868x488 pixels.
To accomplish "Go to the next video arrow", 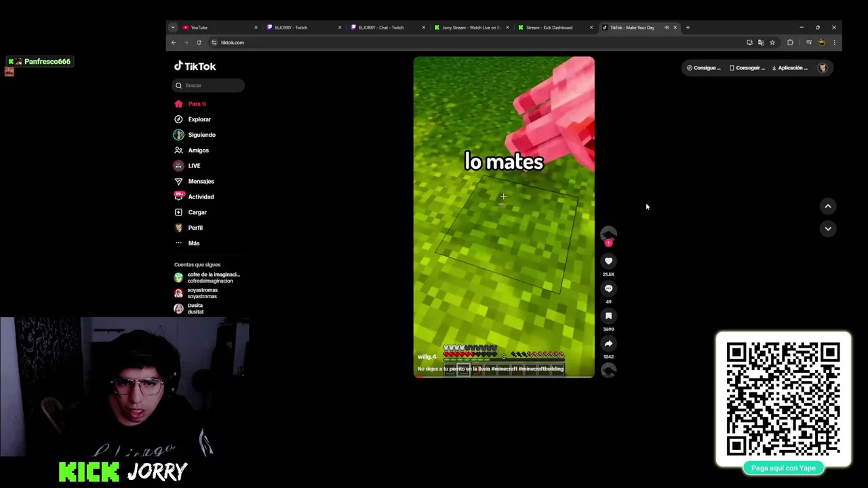I will pyautogui.click(x=828, y=228).
